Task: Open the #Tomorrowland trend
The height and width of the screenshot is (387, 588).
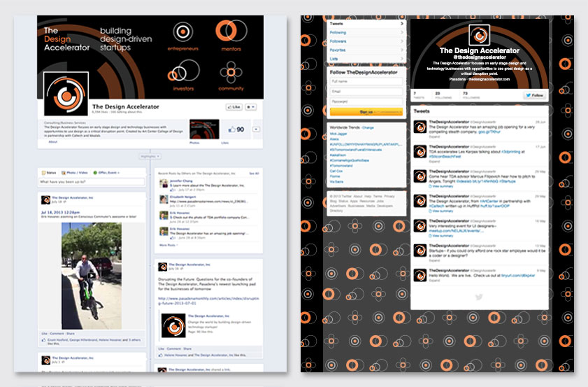Action: (341, 166)
